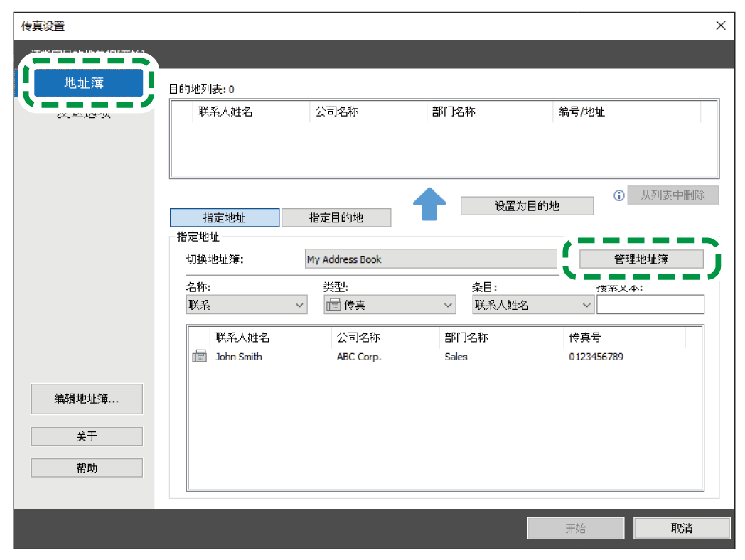The image size is (745, 560).
Task: Select the 指定地址 tab
Action: (224, 218)
